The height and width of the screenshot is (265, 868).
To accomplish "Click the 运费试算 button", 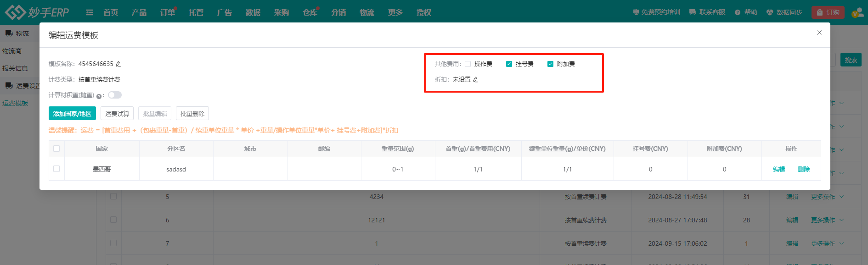I will pos(117,114).
